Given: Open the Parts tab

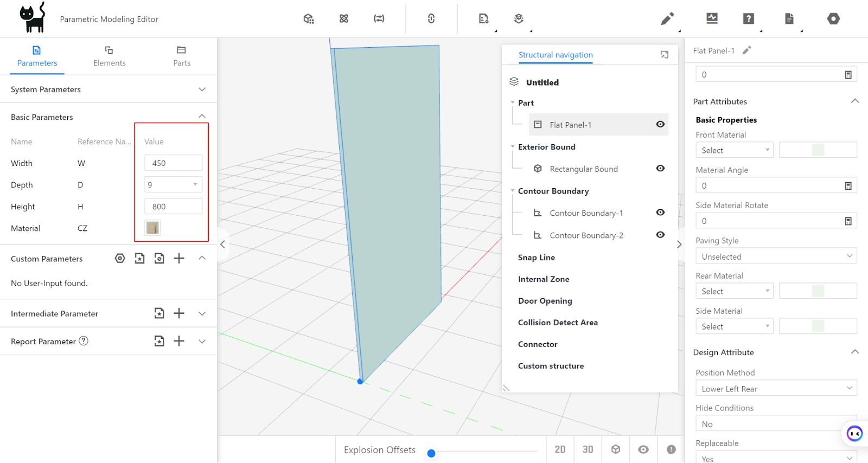Looking at the screenshot, I should [x=182, y=56].
